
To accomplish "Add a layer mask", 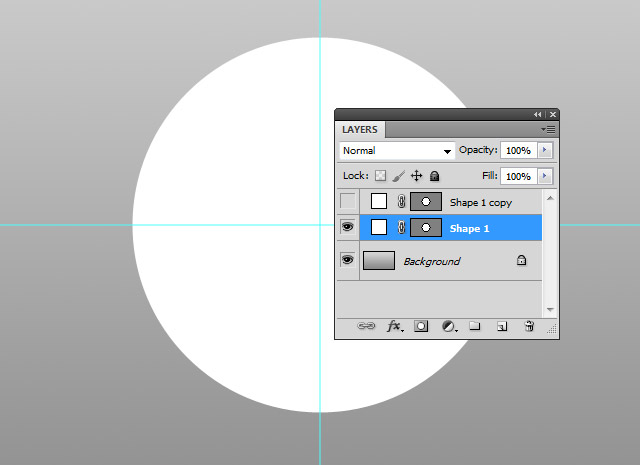I will point(421,326).
